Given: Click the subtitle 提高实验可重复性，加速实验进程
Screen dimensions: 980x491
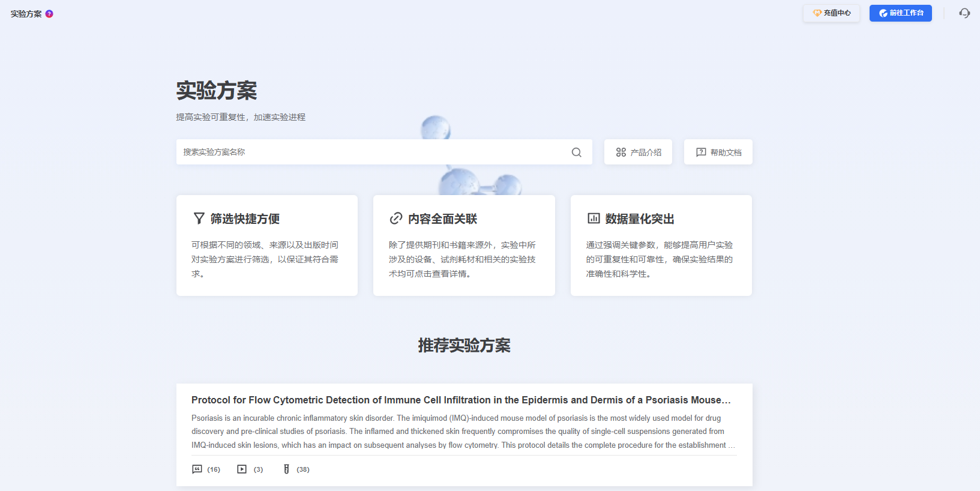Looking at the screenshot, I should click(x=241, y=117).
